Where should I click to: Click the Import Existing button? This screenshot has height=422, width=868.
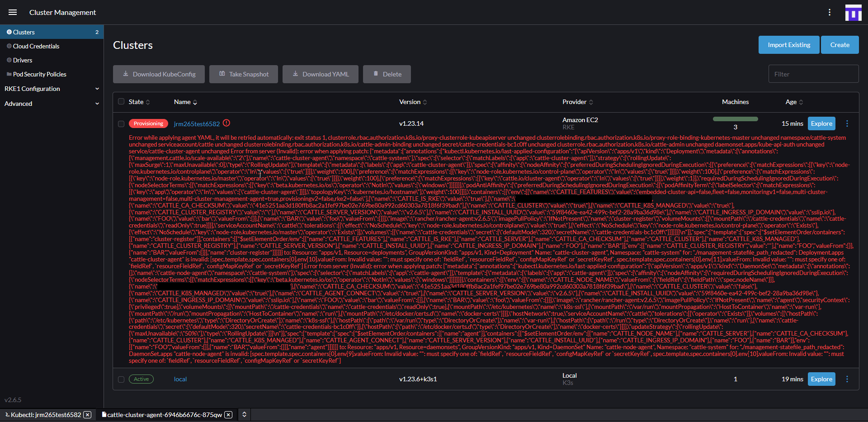coord(788,45)
